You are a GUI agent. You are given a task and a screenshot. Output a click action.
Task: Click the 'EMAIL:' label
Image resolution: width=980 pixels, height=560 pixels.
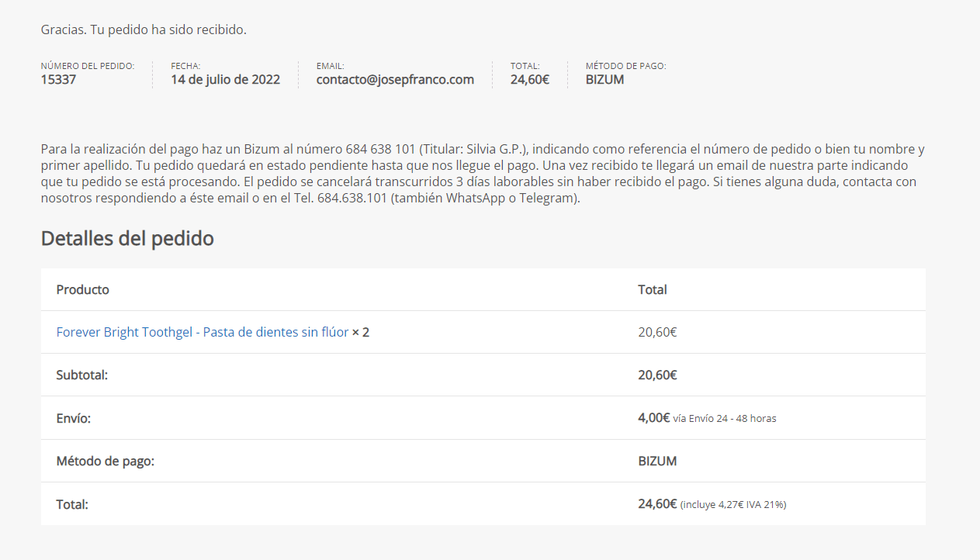pyautogui.click(x=331, y=66)
